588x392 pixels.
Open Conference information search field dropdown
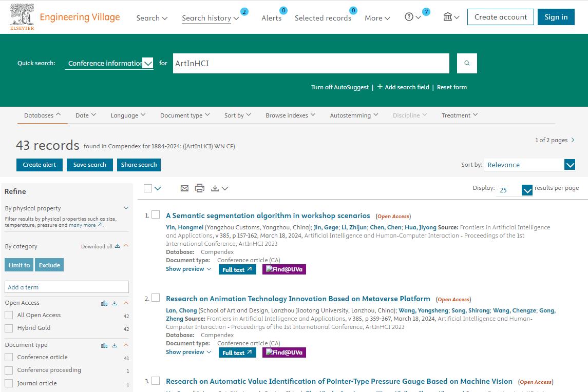pos(109,63)
